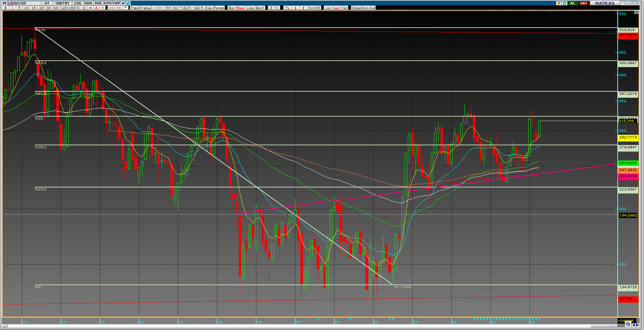Click the blue sync arrows icon bottom right

pos(628,324)
